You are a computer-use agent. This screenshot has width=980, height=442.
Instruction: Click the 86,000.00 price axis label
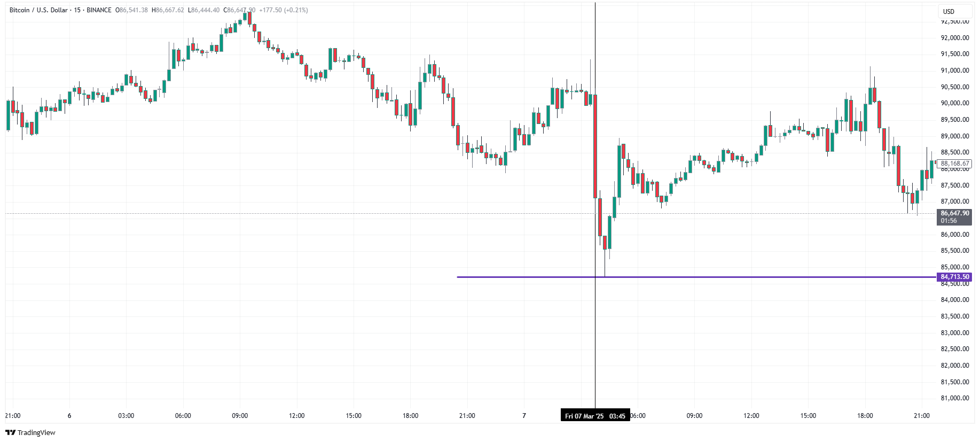click(954, 235)
